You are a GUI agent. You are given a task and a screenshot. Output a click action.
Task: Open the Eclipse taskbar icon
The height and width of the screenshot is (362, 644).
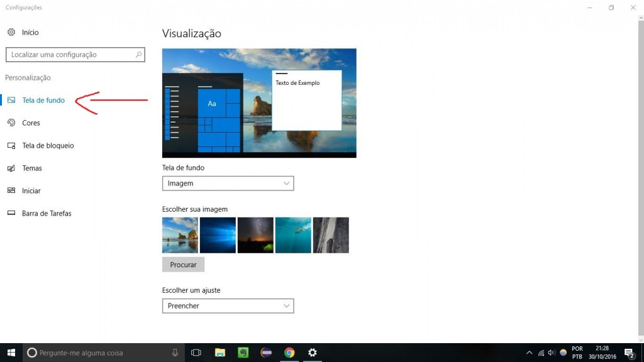(x=266, y=353)
